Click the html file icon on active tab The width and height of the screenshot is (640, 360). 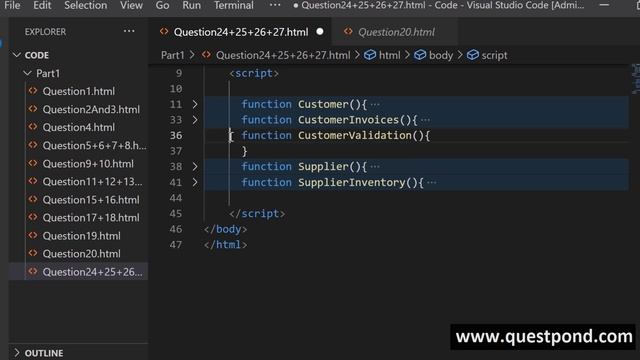(x=164, y=31)
